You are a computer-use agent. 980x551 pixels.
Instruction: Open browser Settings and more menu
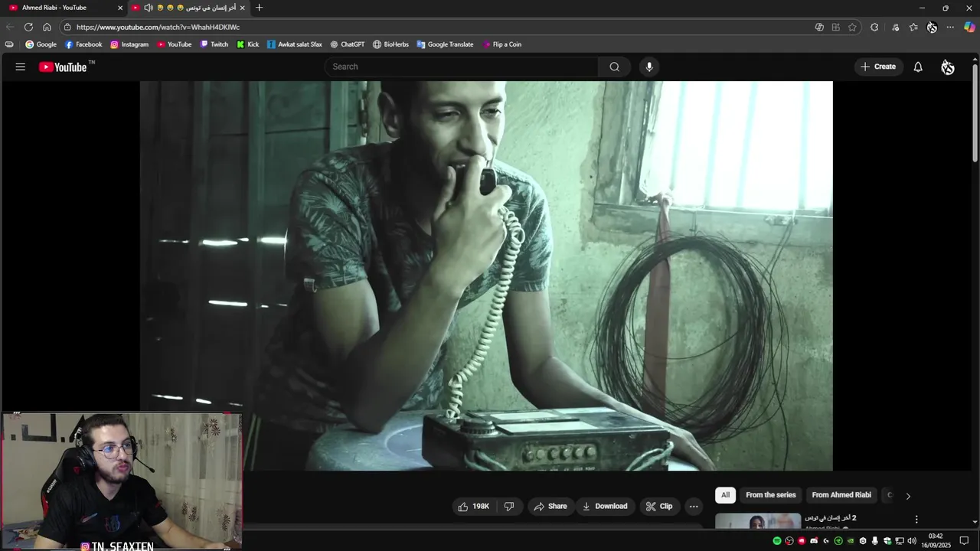click(x=950, y=27)
